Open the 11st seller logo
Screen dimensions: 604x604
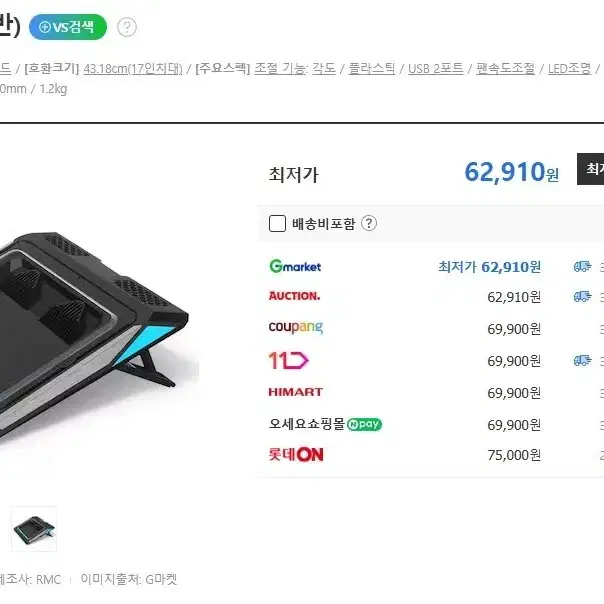(x=289, y=361)
